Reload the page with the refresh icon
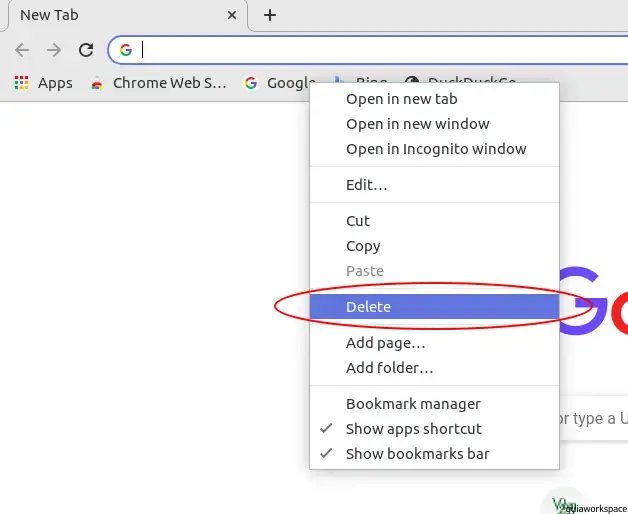 tap(86, 50)
